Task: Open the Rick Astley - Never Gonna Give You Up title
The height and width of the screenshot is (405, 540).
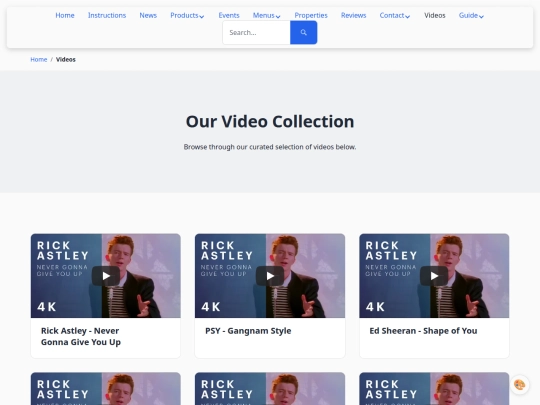Action: (x=81, y=336)
